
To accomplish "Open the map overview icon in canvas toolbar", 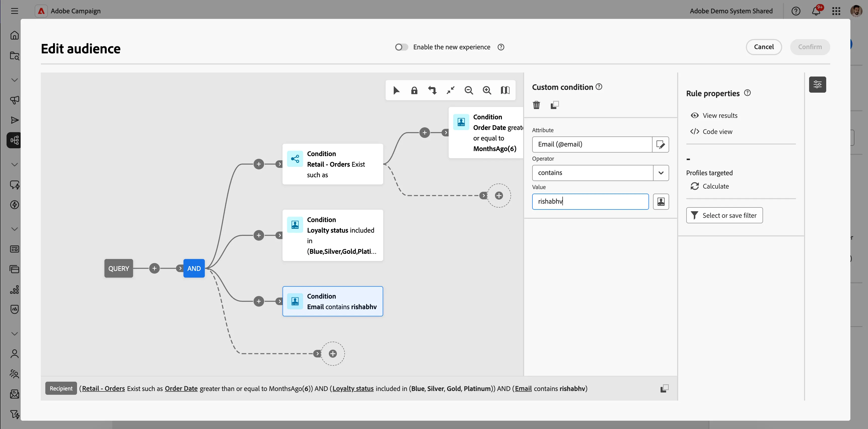I will point(505,90).
